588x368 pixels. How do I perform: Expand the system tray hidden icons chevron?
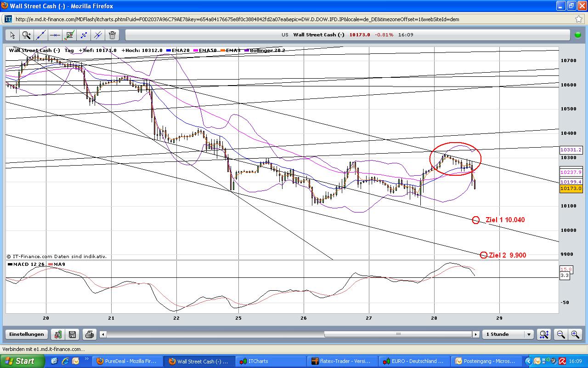click(x=529, y=361)
